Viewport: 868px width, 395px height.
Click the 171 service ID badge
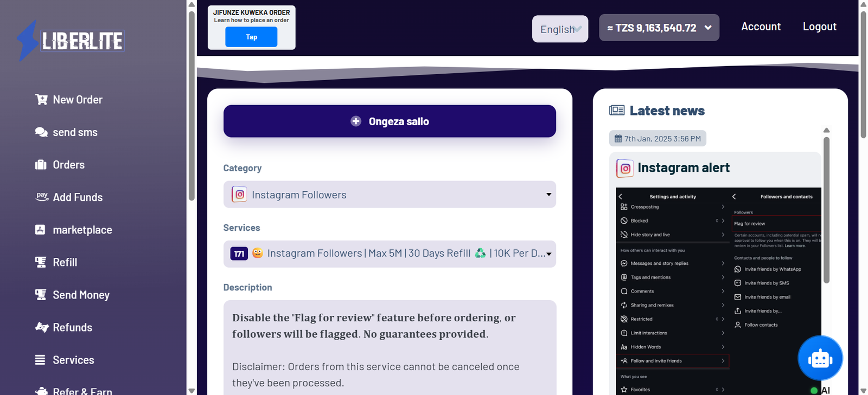click(239, 254)
